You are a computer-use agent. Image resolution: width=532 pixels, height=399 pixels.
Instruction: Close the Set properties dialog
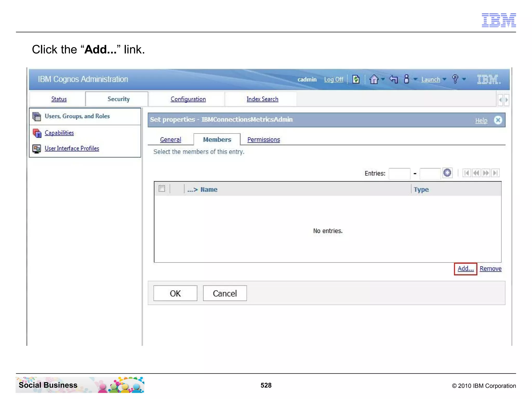[498, 120]
